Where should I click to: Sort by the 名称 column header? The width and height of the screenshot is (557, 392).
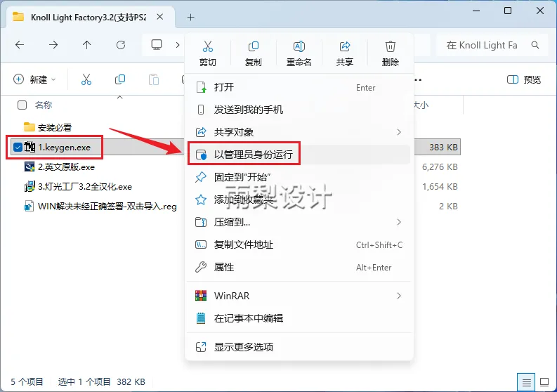click(x=44, y=105)
